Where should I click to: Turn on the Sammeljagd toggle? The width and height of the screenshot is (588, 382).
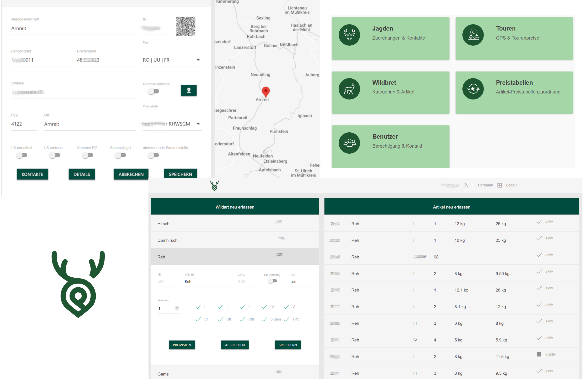pyautogui.click(x=120, y=155)
